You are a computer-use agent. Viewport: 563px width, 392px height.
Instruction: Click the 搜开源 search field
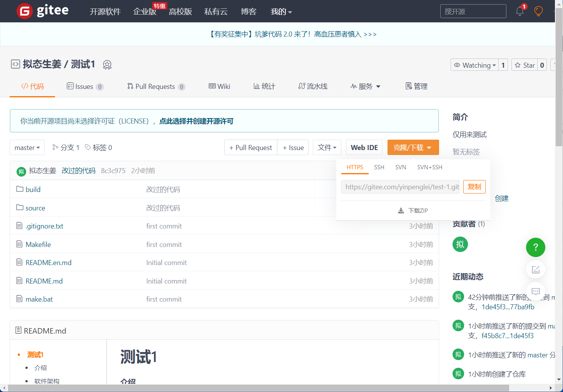click(x=473, y=11)
